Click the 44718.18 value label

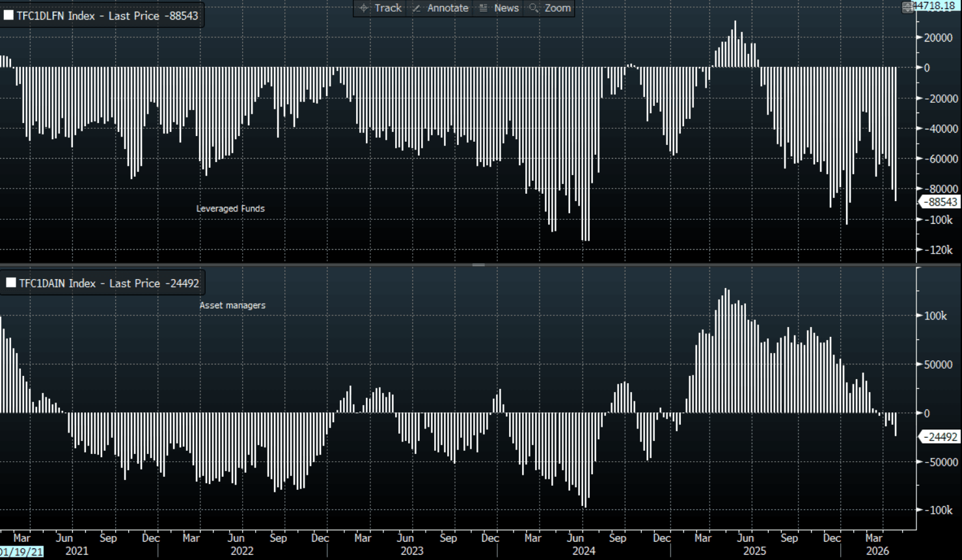coord(935,6)
